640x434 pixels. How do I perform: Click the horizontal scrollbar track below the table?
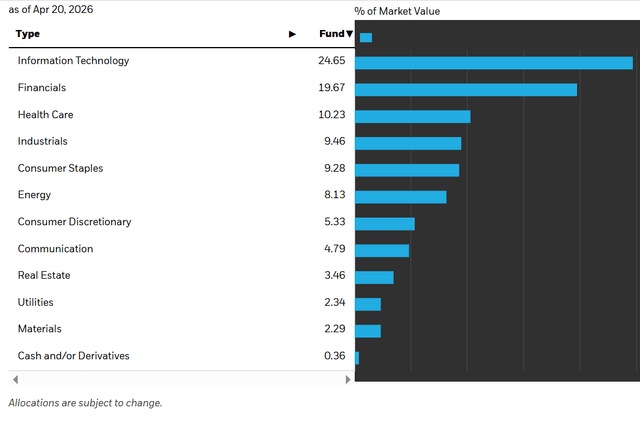tap(180, 380)
